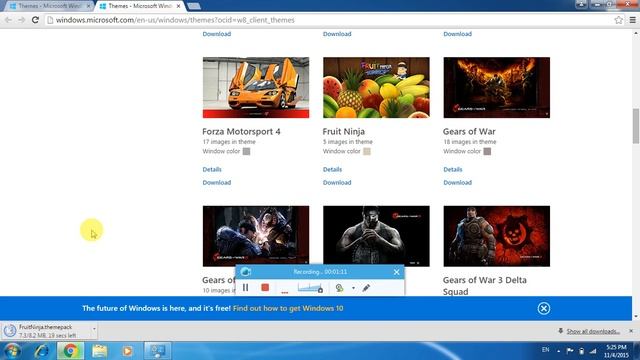This screenshot has width=640, height=360.
Task: Click Forza Motorsport 4 window color swatch
Action: pyautogui.click(x=246, y=151)
